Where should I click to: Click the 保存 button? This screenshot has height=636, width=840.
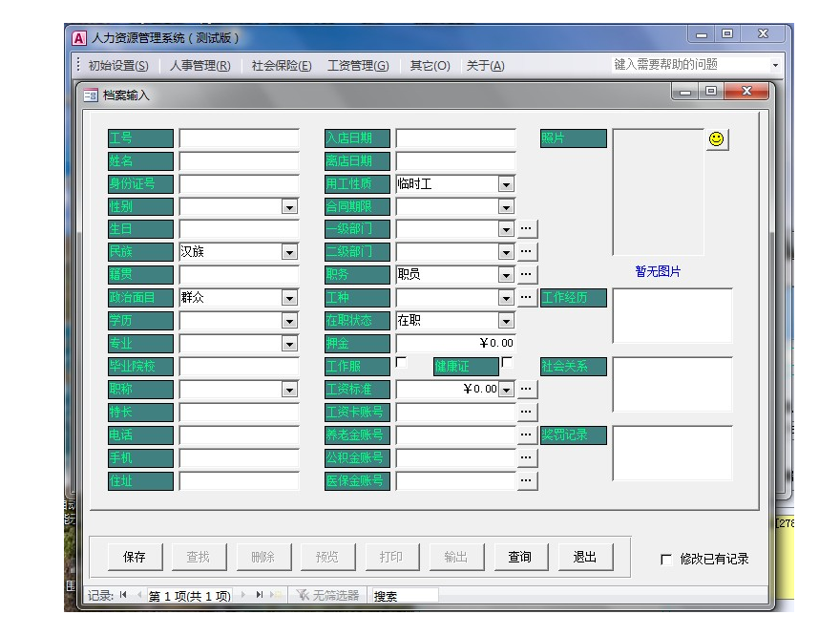tap(135, 558)
